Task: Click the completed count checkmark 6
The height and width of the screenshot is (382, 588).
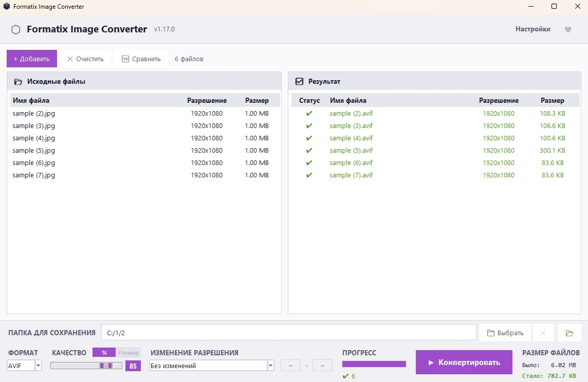Action: pyautogui.click(x=349, y=376)
